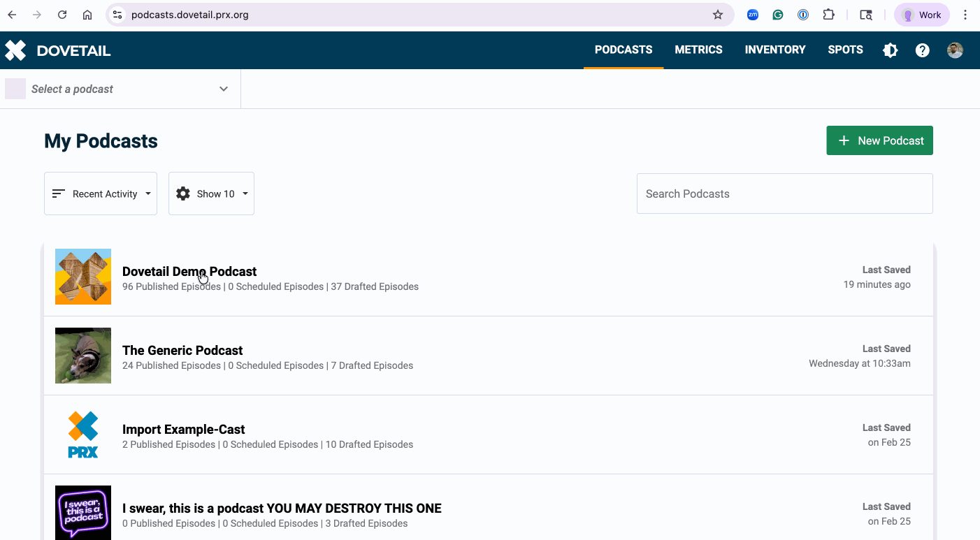Navigate back with the browser back arrow

tap(11, 15)
